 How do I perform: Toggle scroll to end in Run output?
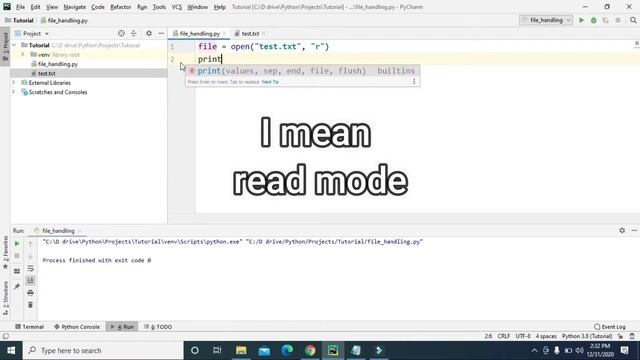30,280
